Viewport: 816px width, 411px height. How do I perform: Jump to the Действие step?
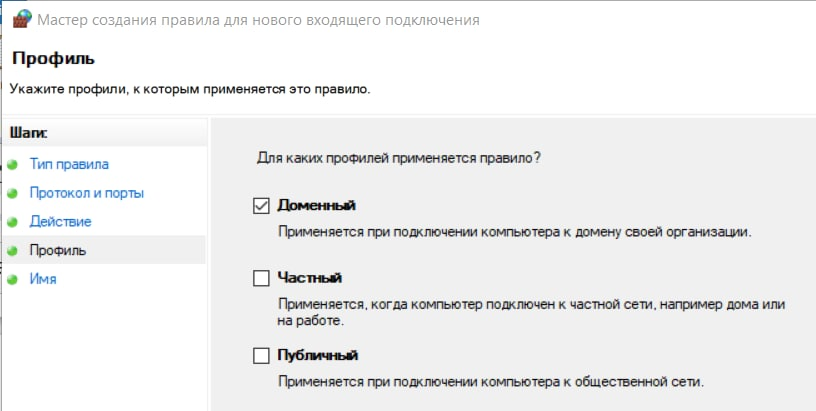coord(60,222)
